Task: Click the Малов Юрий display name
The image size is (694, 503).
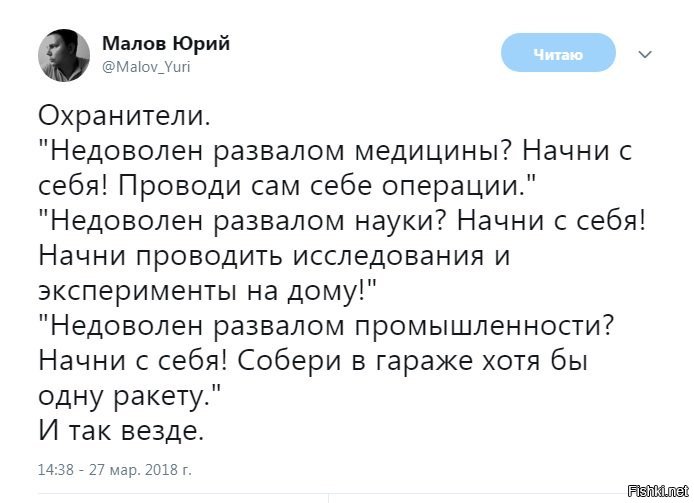Action: pyautogui.click(x=166, y=43)
